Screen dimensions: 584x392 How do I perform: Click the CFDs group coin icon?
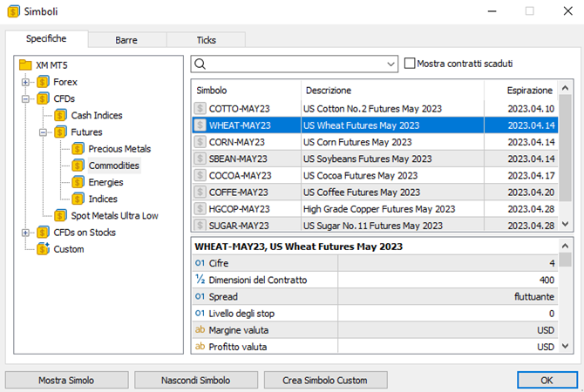click(x=43, y=98)
